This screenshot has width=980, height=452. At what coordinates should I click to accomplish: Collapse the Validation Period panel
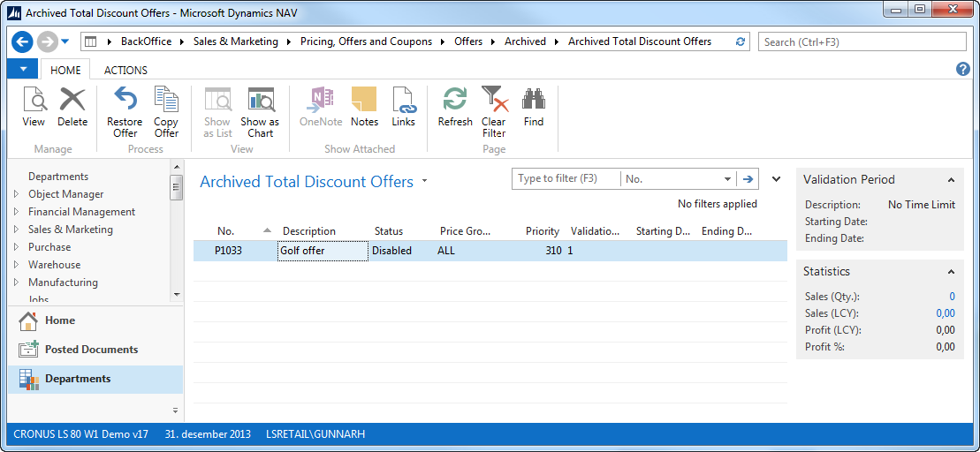[951, 180]
